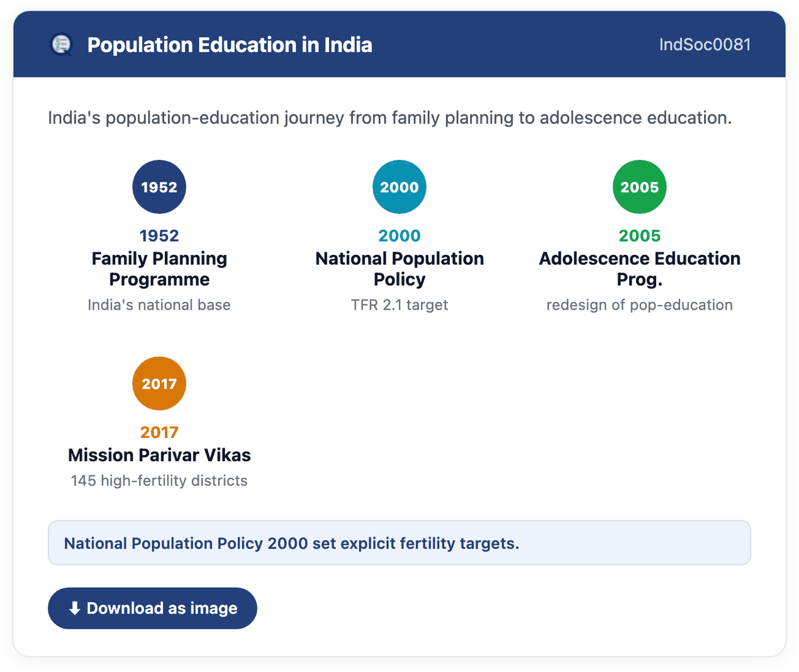Image resolution: width=799 pixels, height=672 pixels.
Task: Click the teal 2000 year text label
Action: point(399,235)
